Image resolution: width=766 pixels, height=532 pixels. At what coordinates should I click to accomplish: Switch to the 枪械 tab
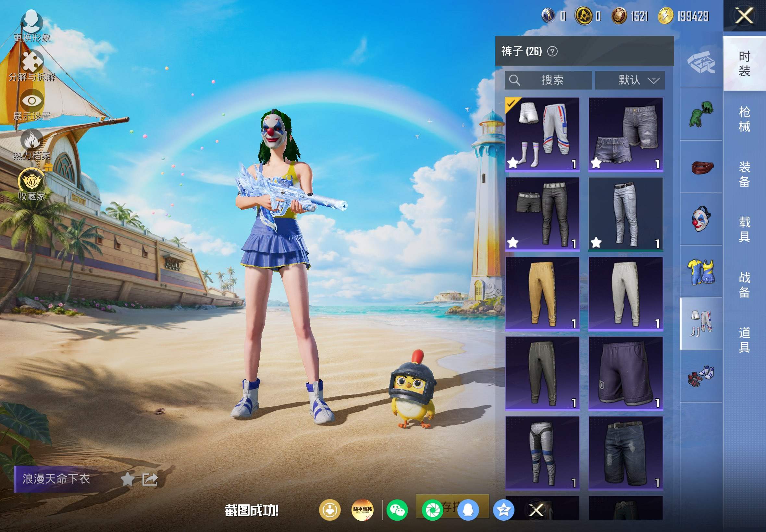pos(744,119)
